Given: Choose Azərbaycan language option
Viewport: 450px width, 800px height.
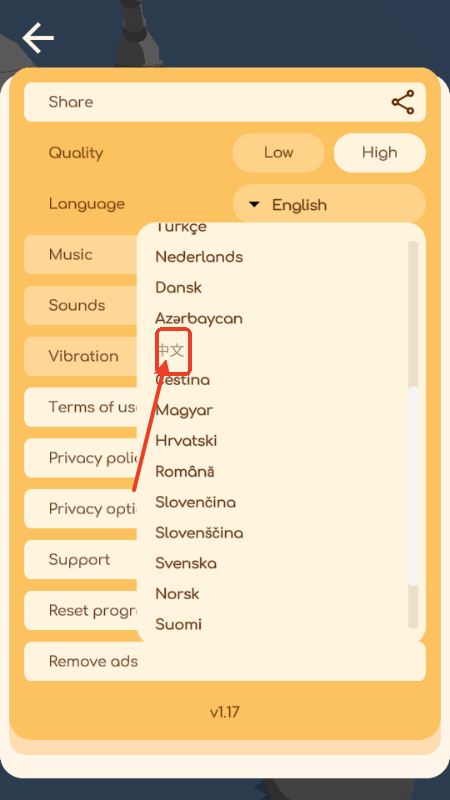Looking at the screenshot, I should (x=199, y=318).
